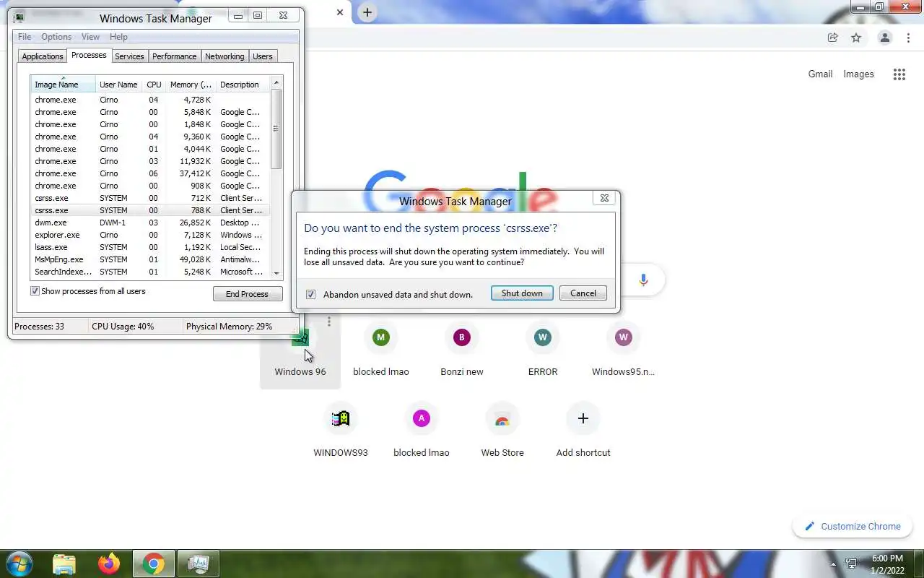This screenshot has height=578, width=924.
Task: Switch to the Networking tab
Action: pos(225,56)
